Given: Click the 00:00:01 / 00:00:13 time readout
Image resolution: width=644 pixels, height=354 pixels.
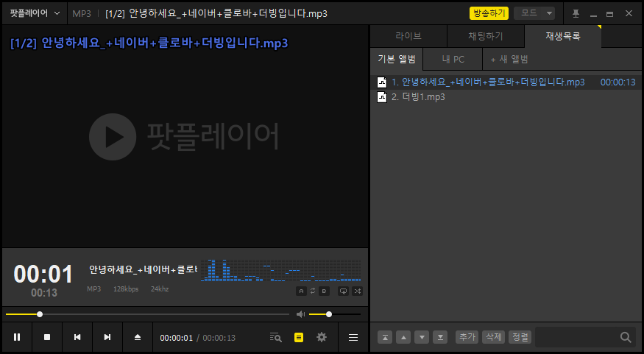Looking at the screenshot, I should pyautogui.click(x=197, y=338).
